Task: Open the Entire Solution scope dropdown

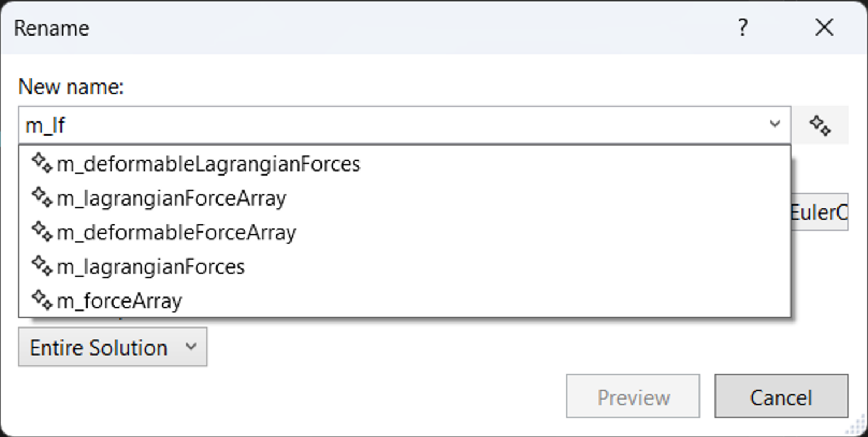Action: pos(112,347)
